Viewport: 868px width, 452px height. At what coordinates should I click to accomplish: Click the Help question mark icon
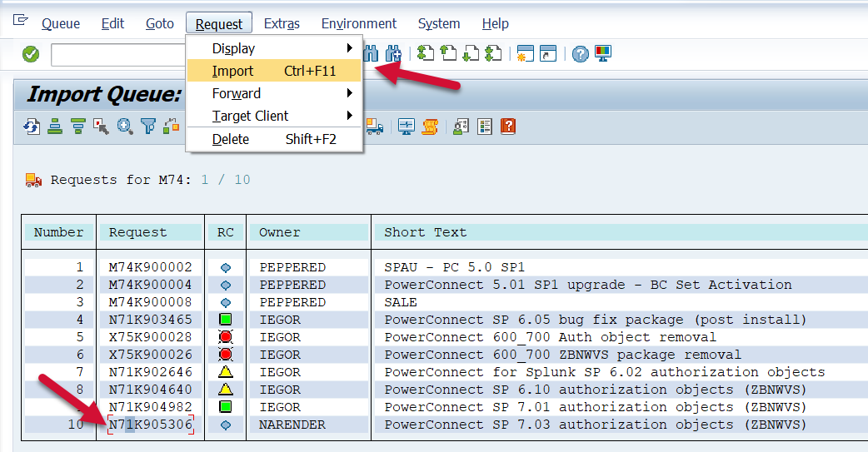(x=581, y=54)
